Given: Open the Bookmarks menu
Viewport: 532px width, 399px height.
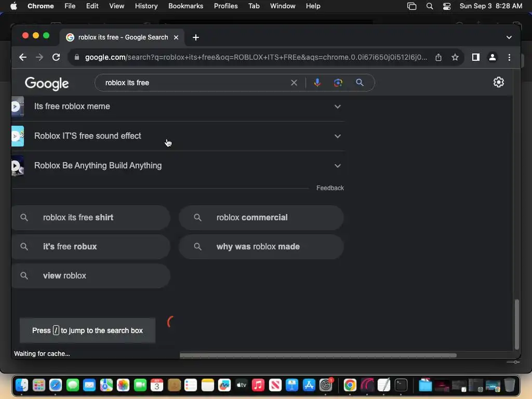Looking at the screenshot, I should 185,6.
